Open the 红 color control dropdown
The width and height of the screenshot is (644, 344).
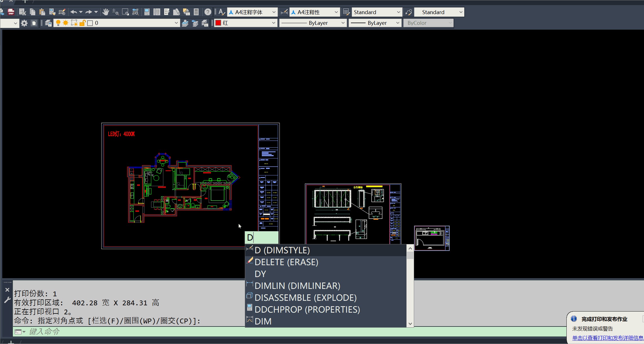tap(246, 23)
